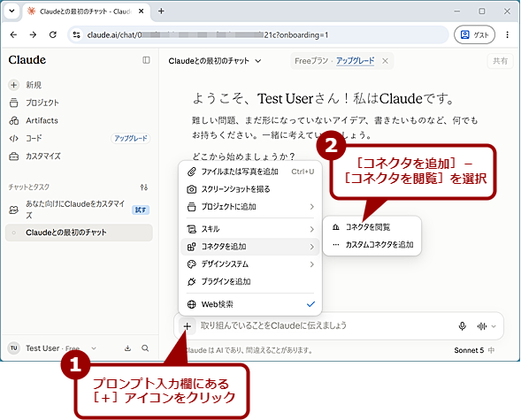Toggle Web search option
The height and width of the screenshot is (420, 521).
coord(250,304)
